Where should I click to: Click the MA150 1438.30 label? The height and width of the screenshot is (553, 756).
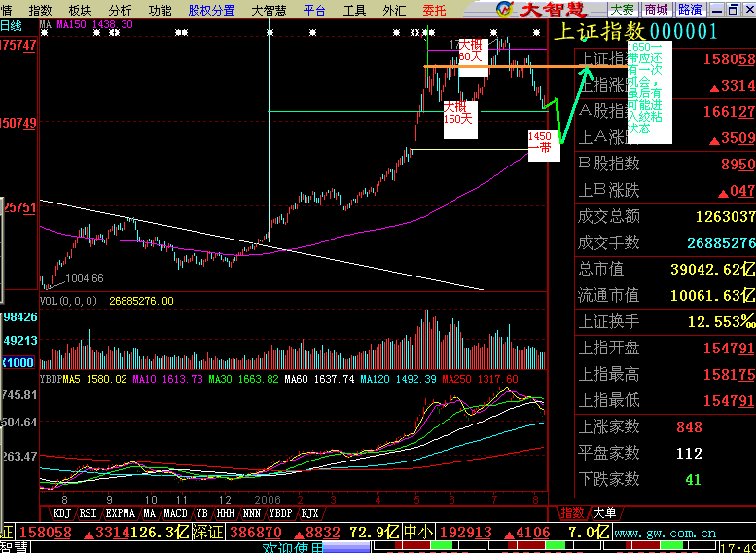point(95,24)
